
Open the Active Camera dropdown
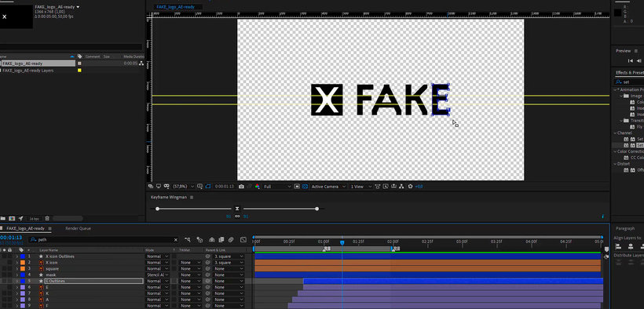[328, 187]
